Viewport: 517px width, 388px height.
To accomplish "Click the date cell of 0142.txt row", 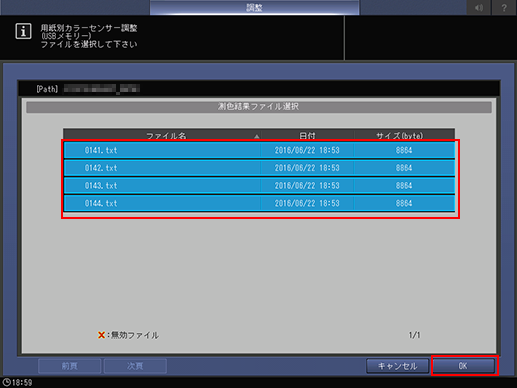I will pos(307,168).
